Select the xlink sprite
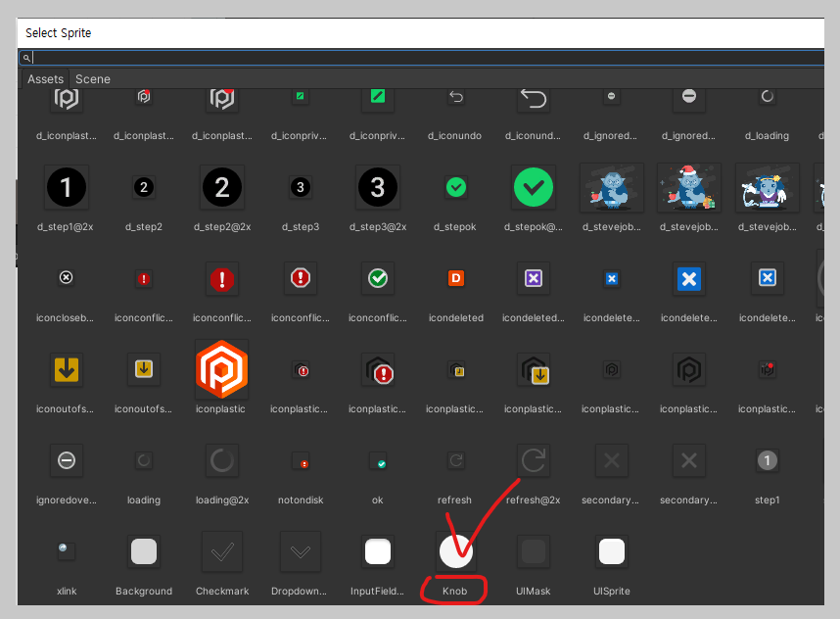840x619 pixels. [66, 550]
